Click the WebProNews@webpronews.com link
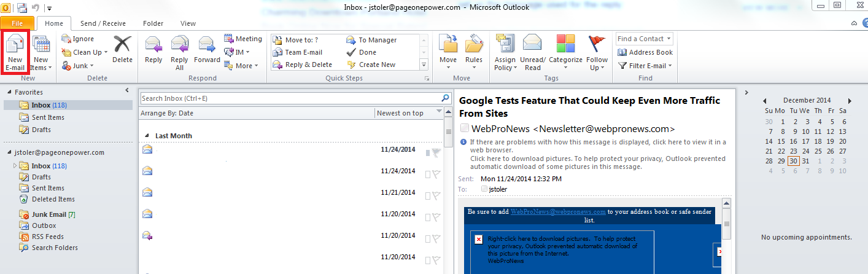Viewport: 868px width, 274px height. (x=558, y=211)
